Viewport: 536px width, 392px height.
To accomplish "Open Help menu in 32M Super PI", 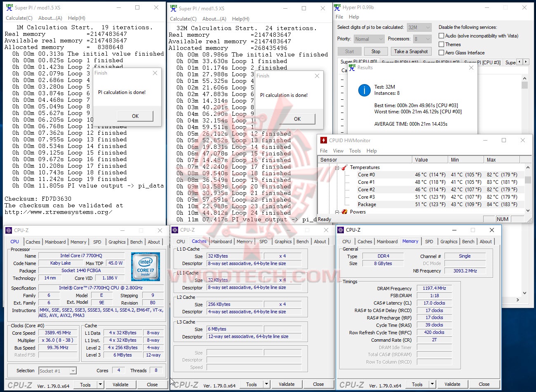I will [240, 19].
